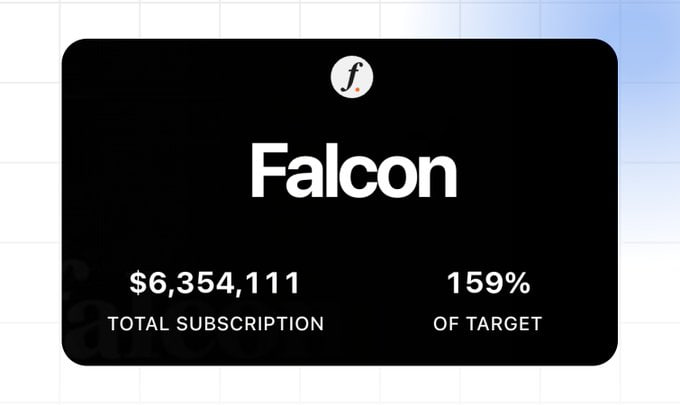Select the large Falcon heading

(x=353, y=171)
